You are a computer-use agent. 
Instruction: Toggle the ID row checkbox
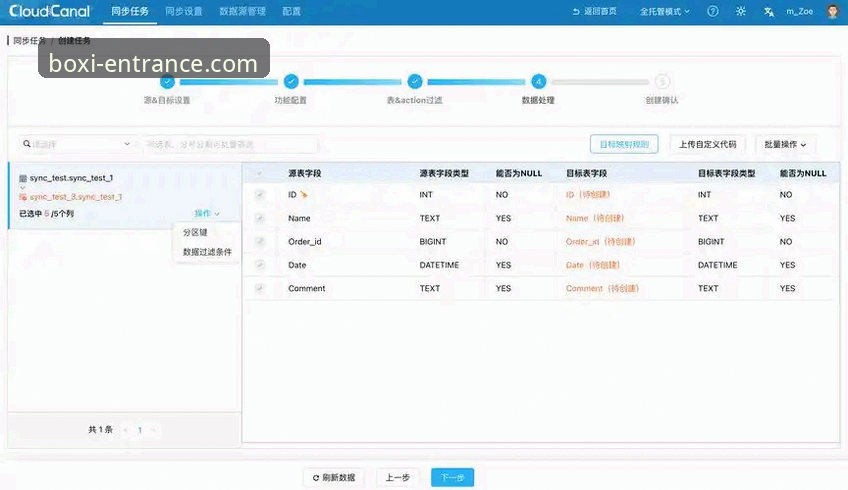point(260,195)
